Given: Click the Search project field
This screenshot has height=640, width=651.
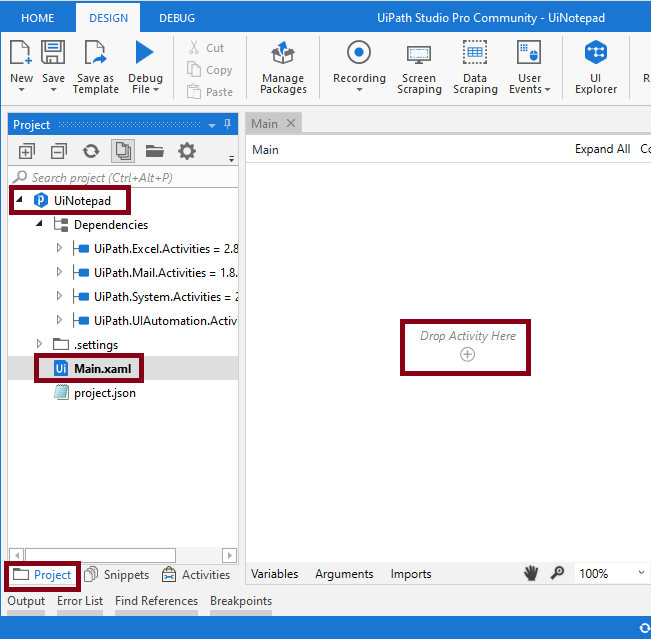Looking at the screenshot, I should pyautogui.click(x=124, y=178).
